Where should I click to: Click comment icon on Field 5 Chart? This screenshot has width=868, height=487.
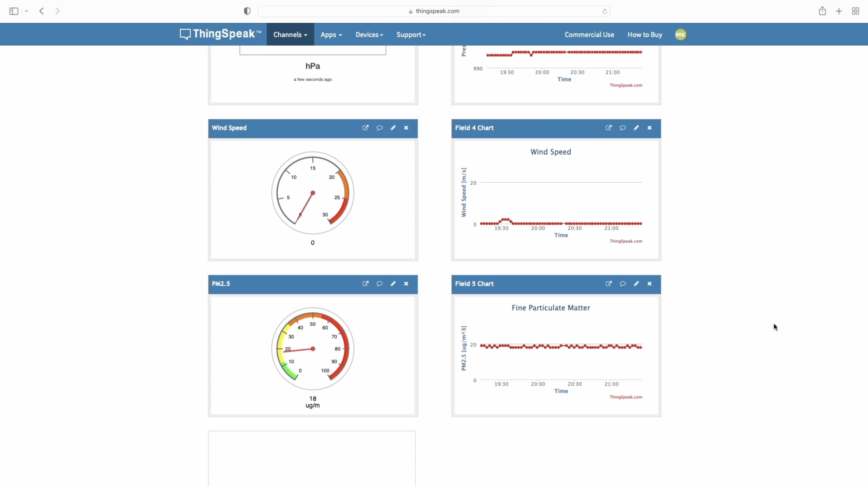623,284
